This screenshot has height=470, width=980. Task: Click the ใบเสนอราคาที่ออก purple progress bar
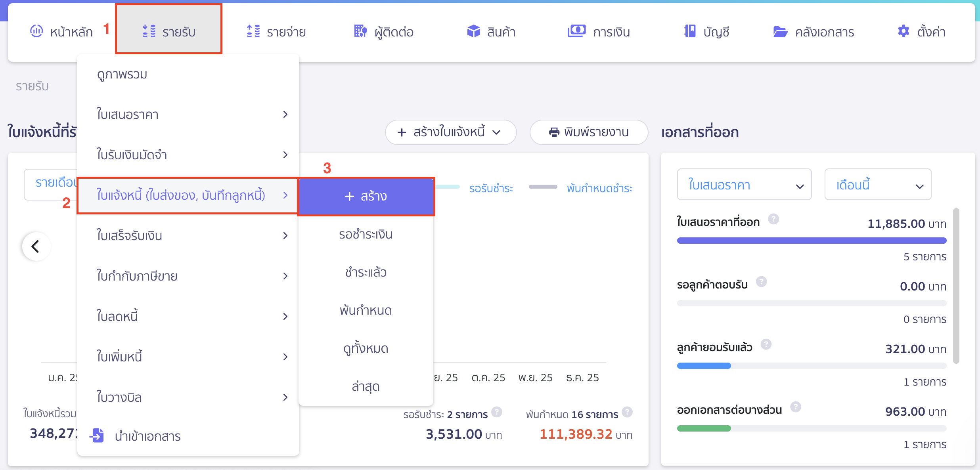pos(812,241)
